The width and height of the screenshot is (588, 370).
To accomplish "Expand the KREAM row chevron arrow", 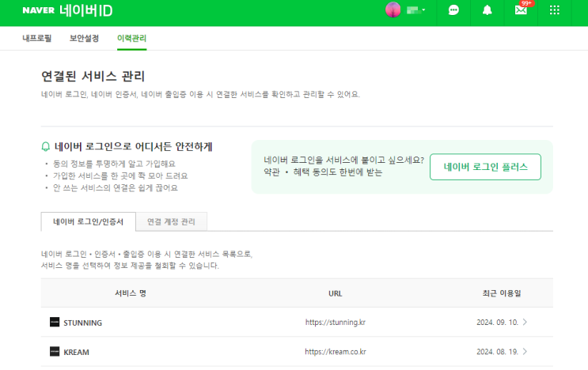I will (x=525, y=351).
